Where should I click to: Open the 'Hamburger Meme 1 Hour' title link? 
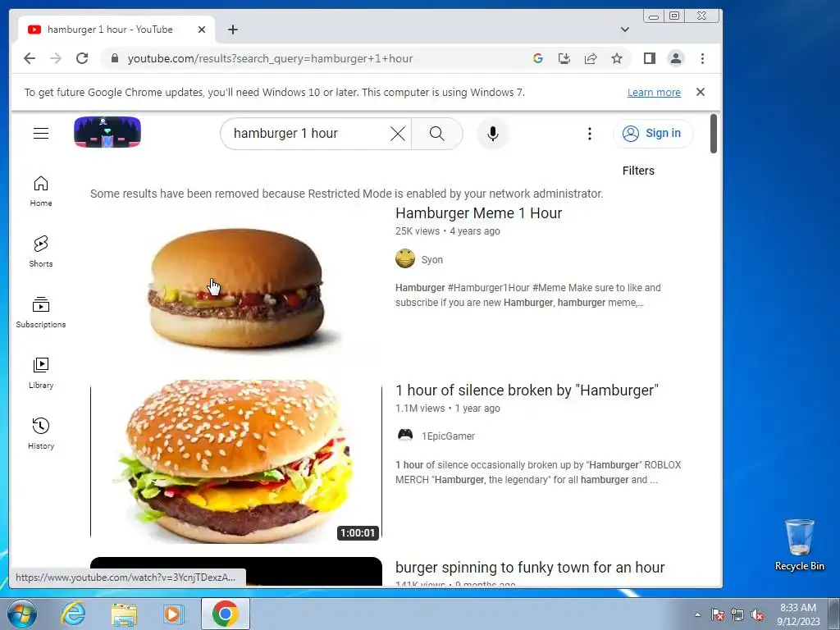point(478,213)
